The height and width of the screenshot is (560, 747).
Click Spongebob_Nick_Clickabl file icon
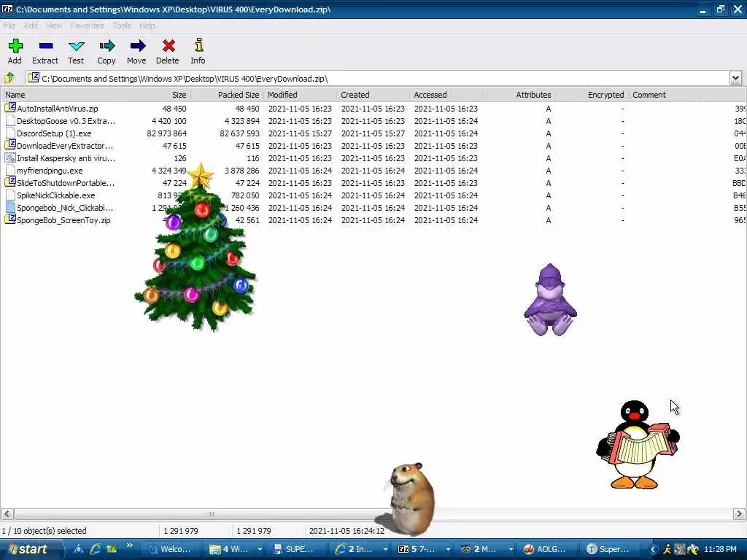(10, 207)
